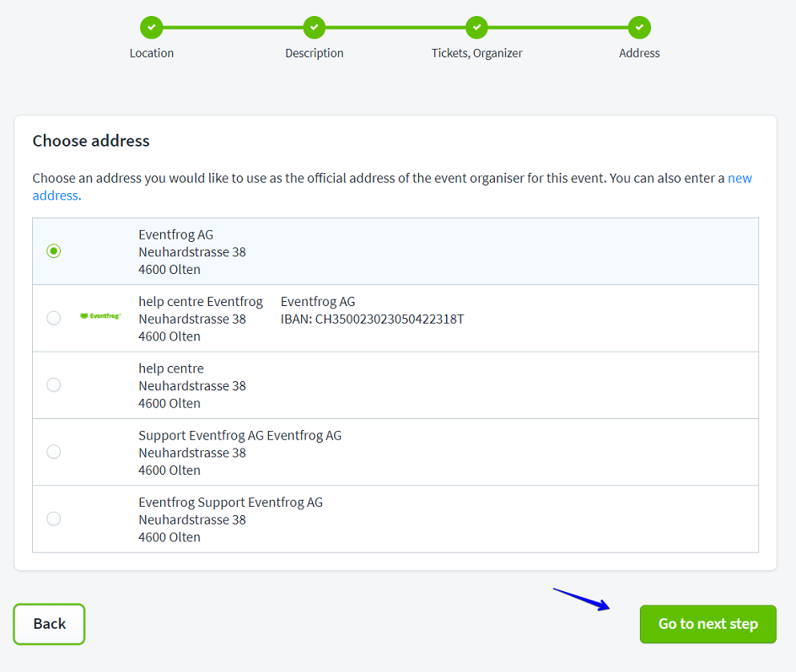Screen dimensions: 796x672
Task: Go to the Location step label
Action: click(152, 53)
